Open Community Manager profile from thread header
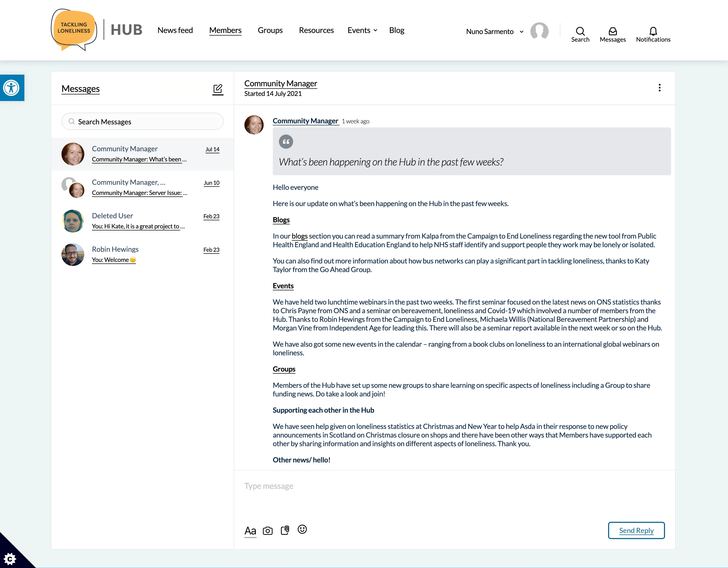 click(281, 83)
